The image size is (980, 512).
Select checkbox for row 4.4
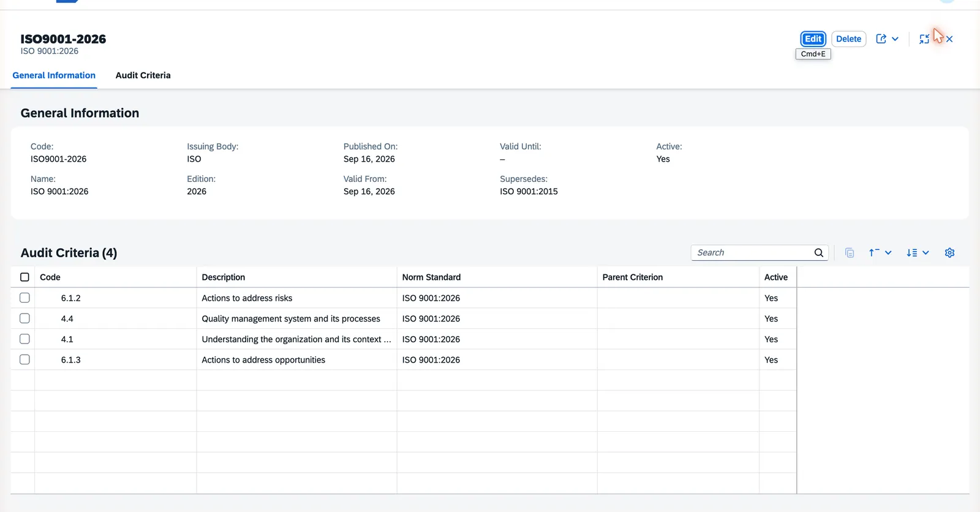click(x=24, y=318)
